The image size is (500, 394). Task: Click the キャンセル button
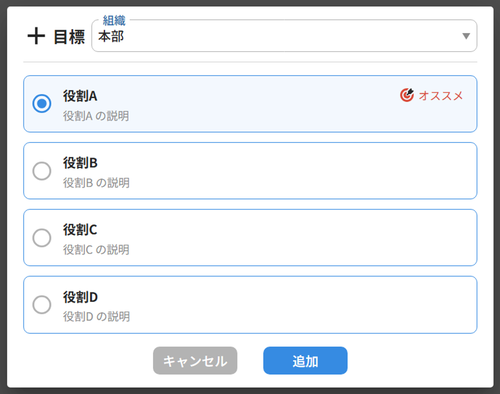[x=195, y=361]
